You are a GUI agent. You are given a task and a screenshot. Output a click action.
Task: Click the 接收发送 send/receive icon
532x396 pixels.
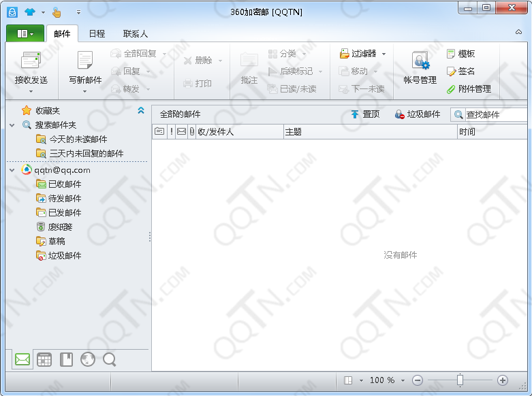pos(31,61)
